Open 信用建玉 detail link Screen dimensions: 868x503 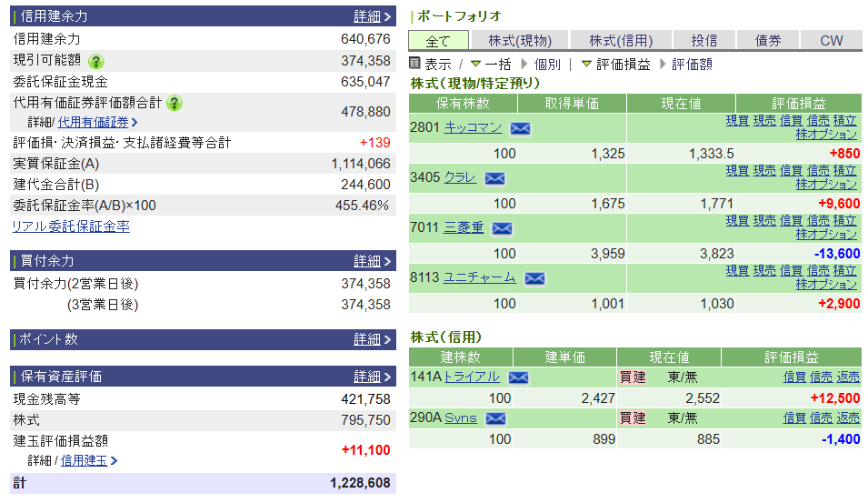88,461
